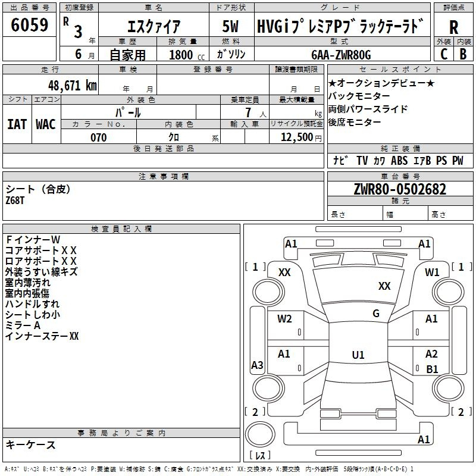The height and width of the screenshot is (476, 476).
Task: Click the interior grade B cell
Action: [464, 54]
